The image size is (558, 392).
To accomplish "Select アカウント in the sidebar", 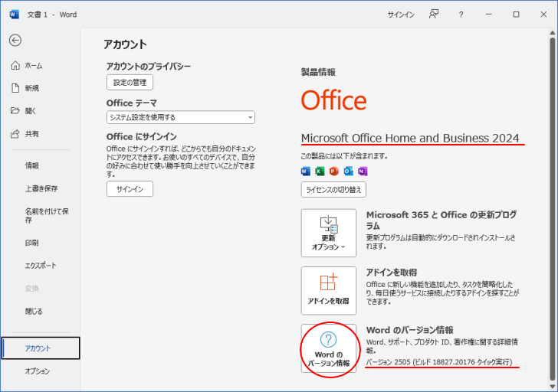I will tap(41, 348).
